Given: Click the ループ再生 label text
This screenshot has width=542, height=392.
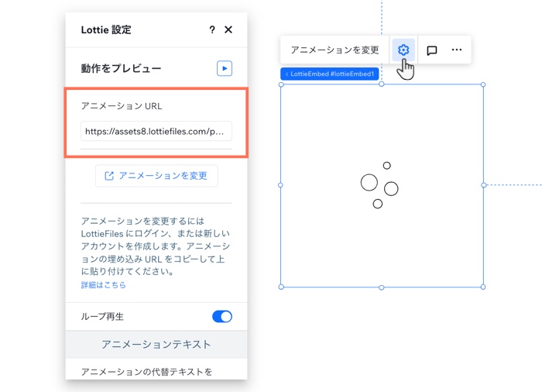Looking at the screenshot, I should (x=102, y=317).
